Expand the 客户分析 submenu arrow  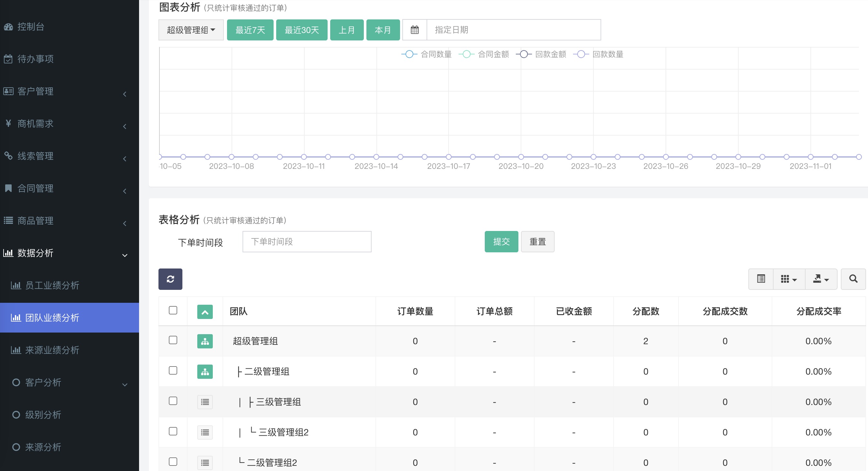pos(125,385)
